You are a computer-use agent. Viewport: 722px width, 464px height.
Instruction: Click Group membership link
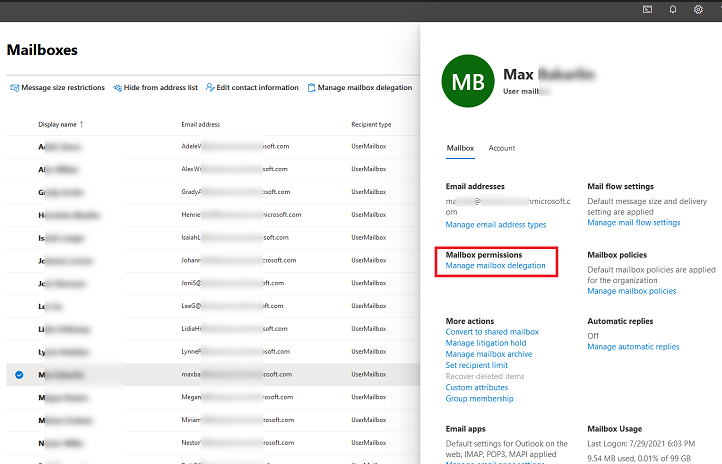pos(479,399)
